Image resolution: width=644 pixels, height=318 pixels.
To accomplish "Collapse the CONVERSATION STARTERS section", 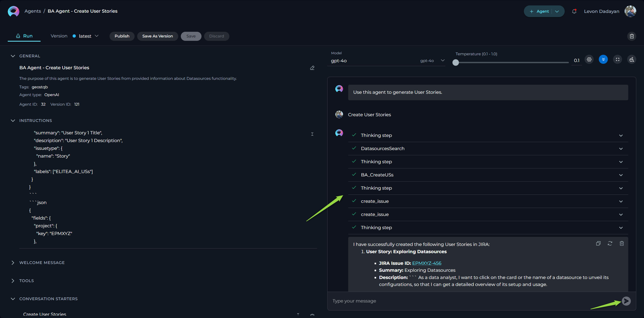I will [x=13, y=299].
